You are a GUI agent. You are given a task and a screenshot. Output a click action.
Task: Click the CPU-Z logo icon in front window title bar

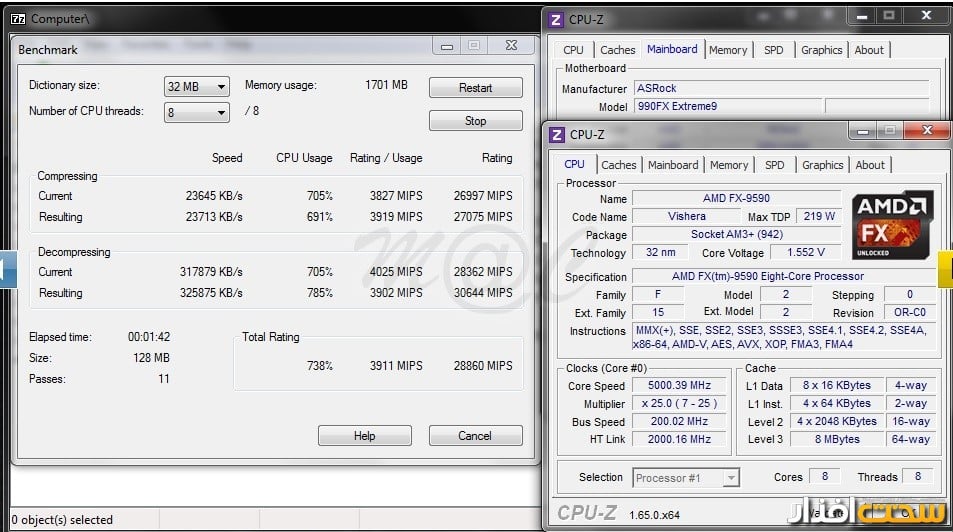pos(556,134)
